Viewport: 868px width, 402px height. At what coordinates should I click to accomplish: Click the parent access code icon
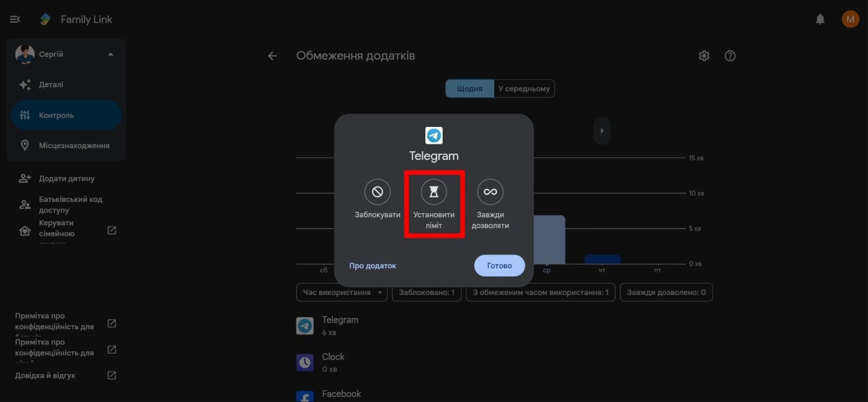click(25, 205)
